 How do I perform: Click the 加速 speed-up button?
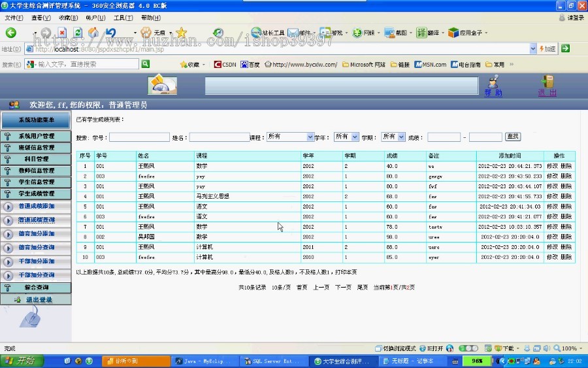[547, 49]
